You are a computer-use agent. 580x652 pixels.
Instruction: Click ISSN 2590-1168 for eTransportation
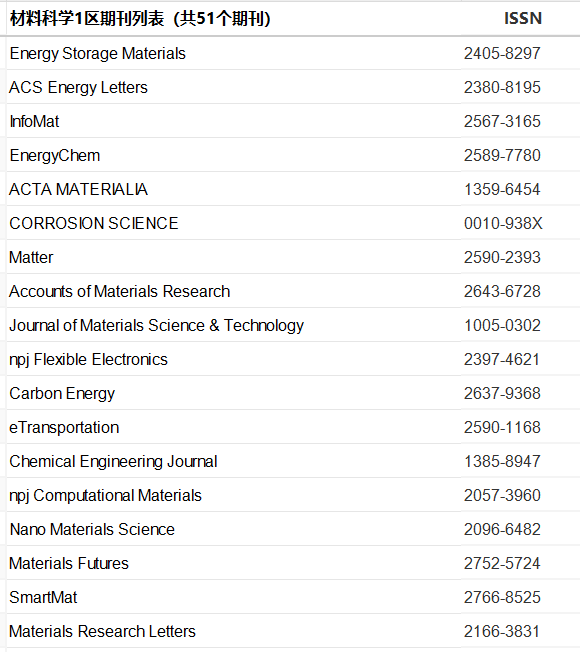click(x=502, y=427)
